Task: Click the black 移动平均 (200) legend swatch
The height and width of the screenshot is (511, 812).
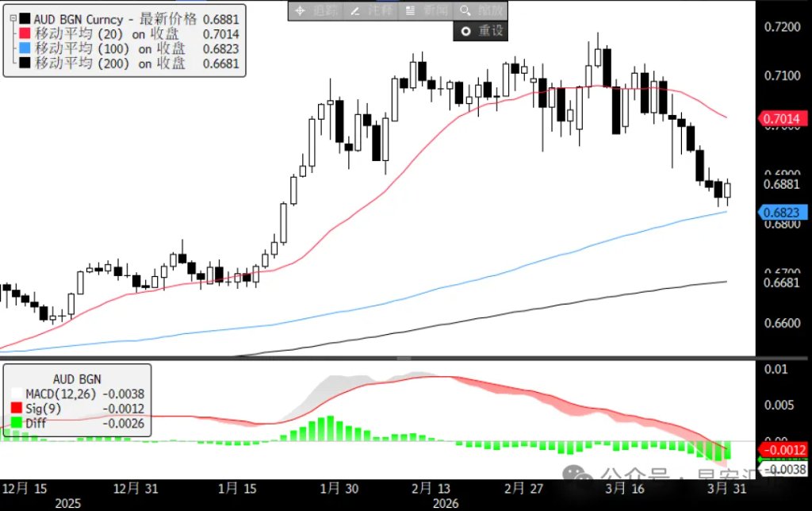Action: [x=25, y=63]
